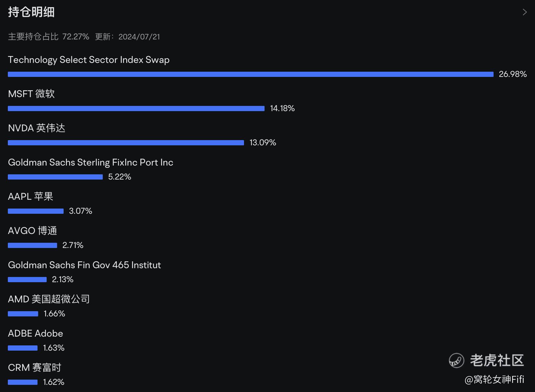
Task: Open the AAPL 苹果 holding
Action: (x=30, y=197)
